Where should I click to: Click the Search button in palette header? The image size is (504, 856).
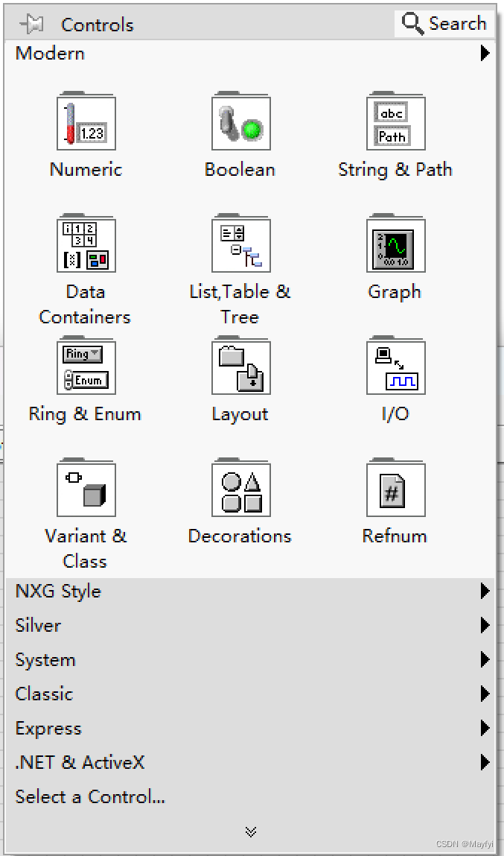point(444,24)
